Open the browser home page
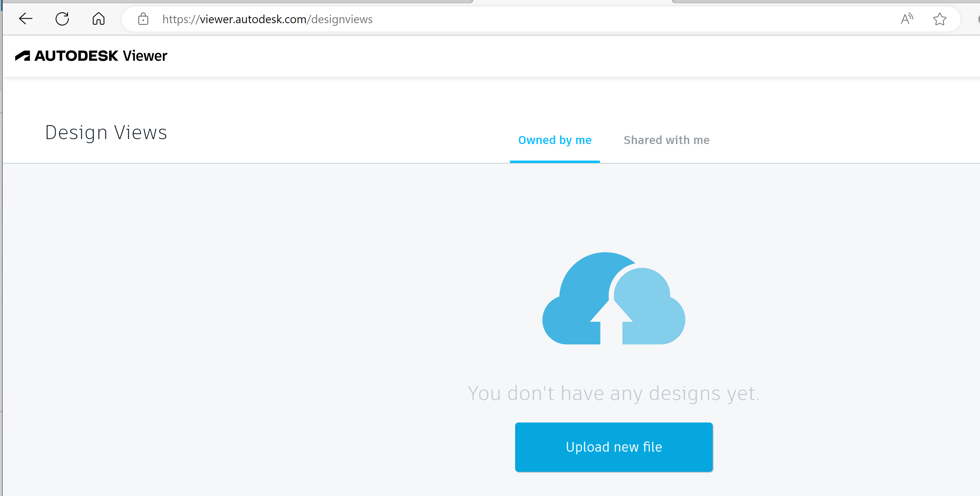980x496 pixels. (x=98, y=19)
